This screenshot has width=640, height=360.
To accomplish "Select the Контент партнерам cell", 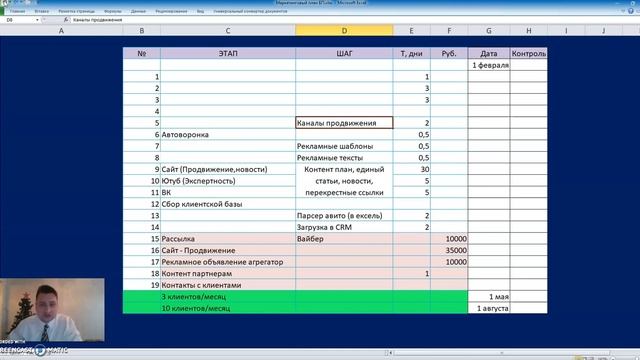I will 228,273.
